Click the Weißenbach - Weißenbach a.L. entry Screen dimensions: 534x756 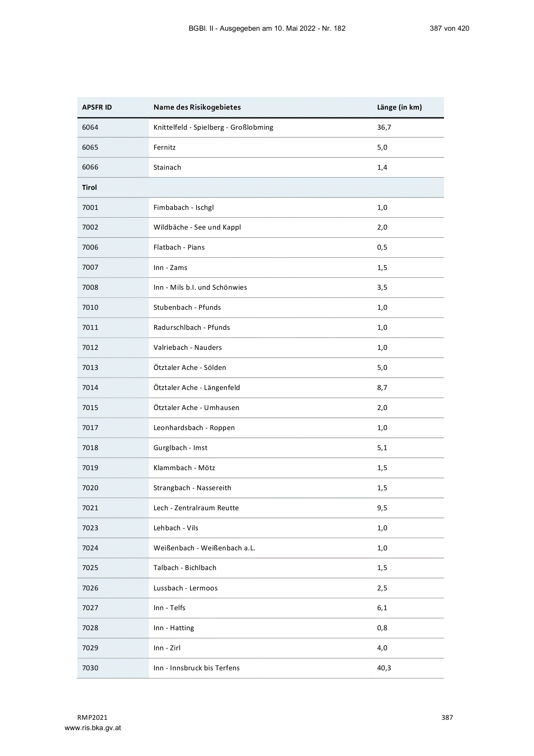[204, 548]
